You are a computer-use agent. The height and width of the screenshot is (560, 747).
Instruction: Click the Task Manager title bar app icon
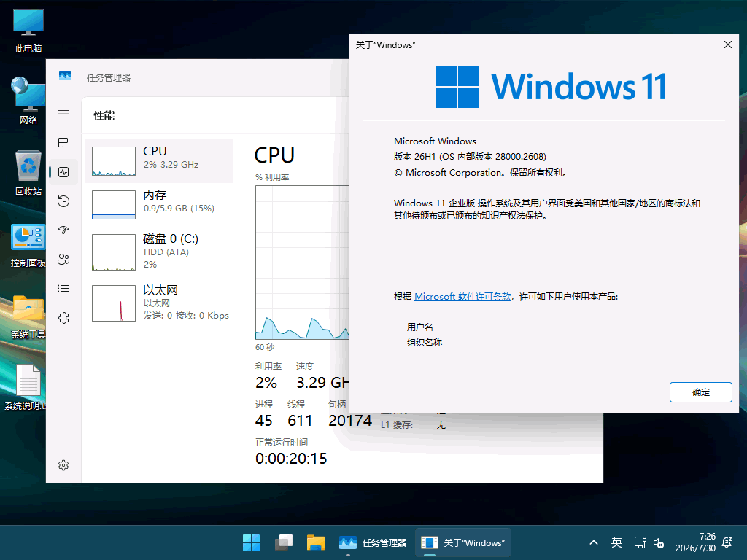point(65,76)
